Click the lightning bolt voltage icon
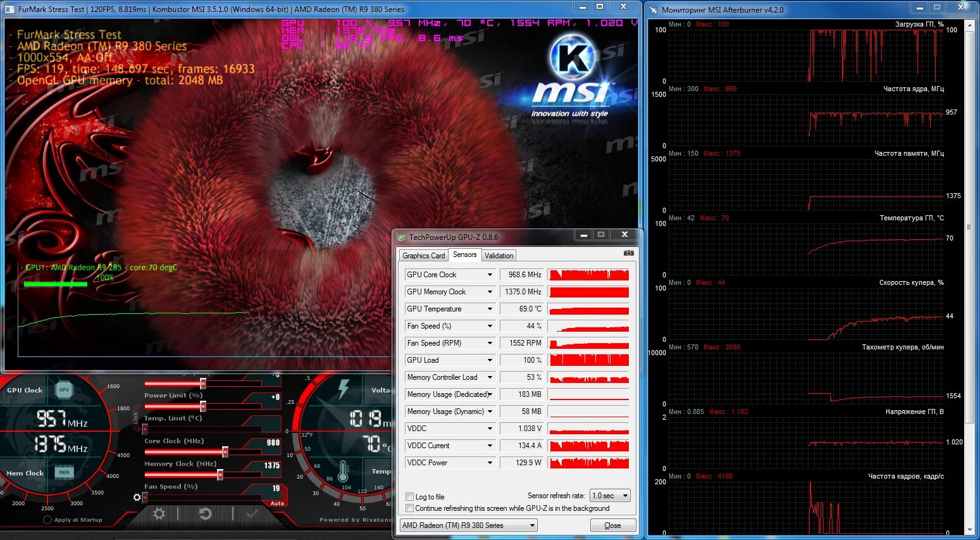 344,388
